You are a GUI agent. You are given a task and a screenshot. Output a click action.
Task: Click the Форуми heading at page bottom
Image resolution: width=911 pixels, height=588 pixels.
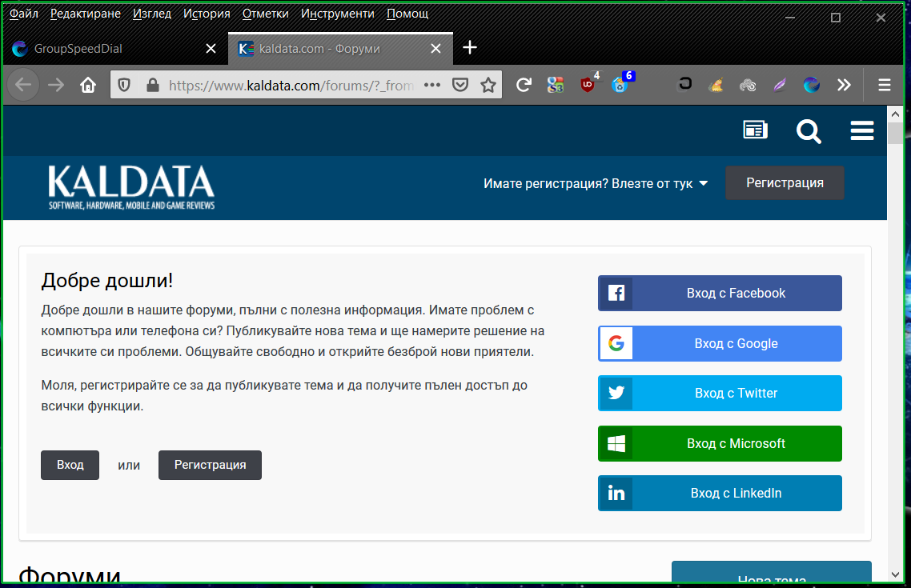coord(70,574)
